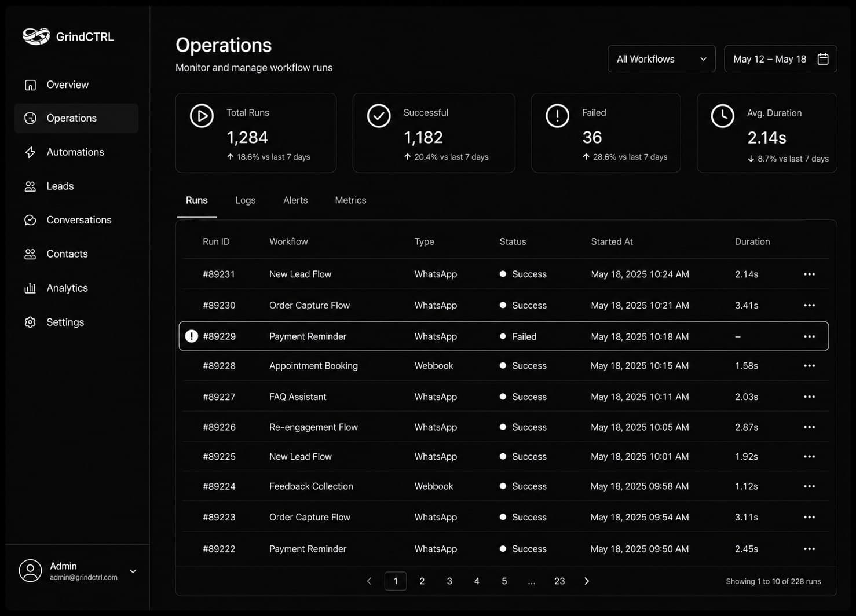Screen dimensions: 856x616
Task: Open more options for run #89226
Action: (810, 427)
